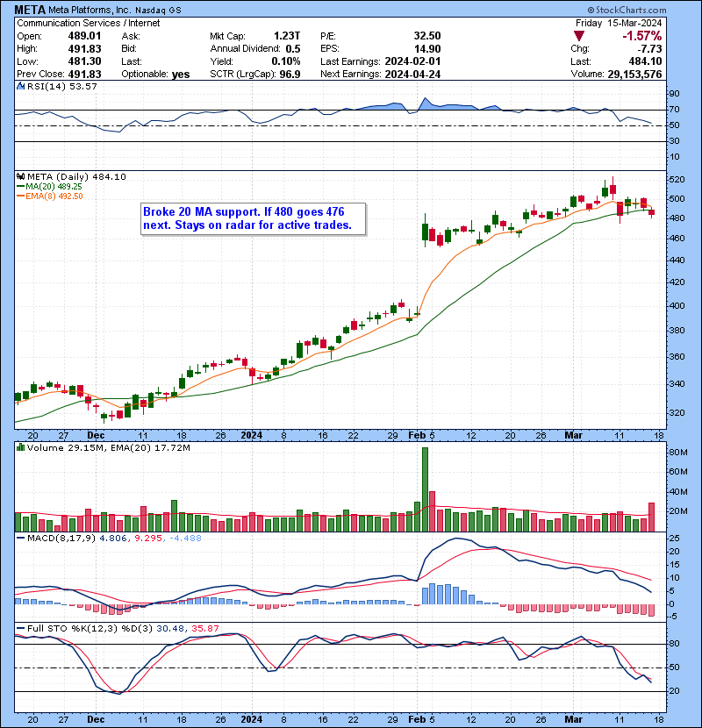Click the orange EMA(8) legend line
This screenshot has width=702, height=728.
pos(20,196)
